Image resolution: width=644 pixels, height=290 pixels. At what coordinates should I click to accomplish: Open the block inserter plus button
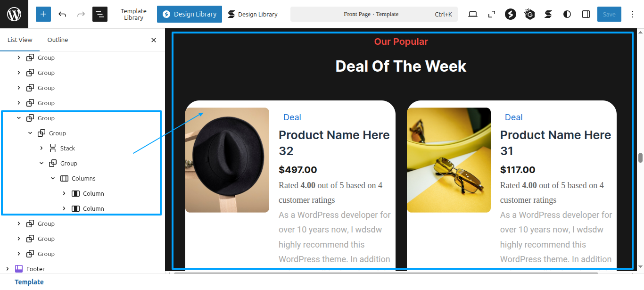click(x=43, y=14)
